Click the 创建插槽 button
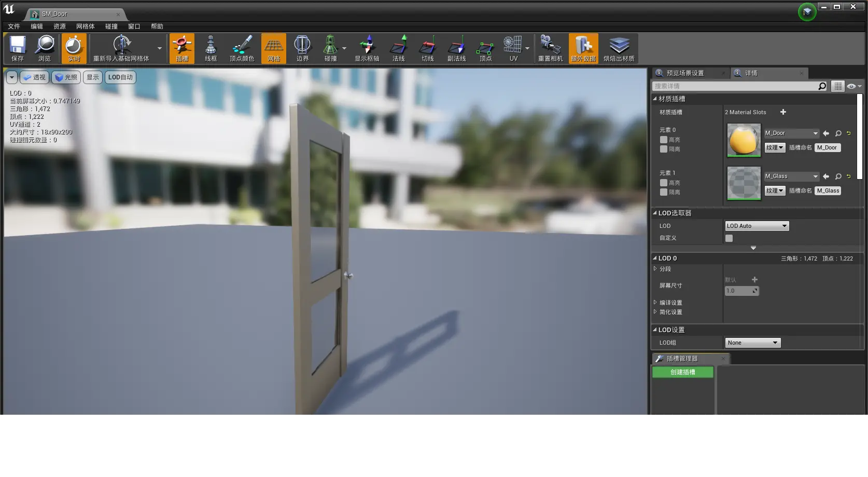Image resolution: width=868 pixels, height=477 pixels. point(683,372)
